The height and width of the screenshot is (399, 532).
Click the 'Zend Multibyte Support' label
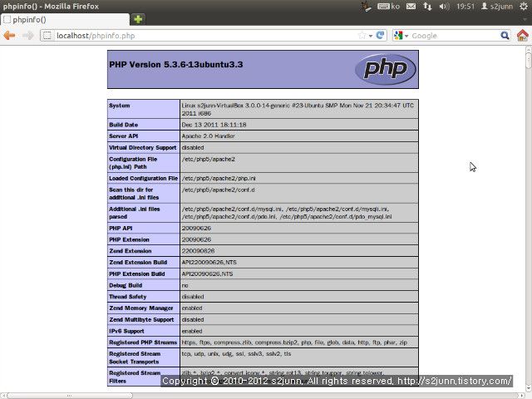[x=141, y=319]
